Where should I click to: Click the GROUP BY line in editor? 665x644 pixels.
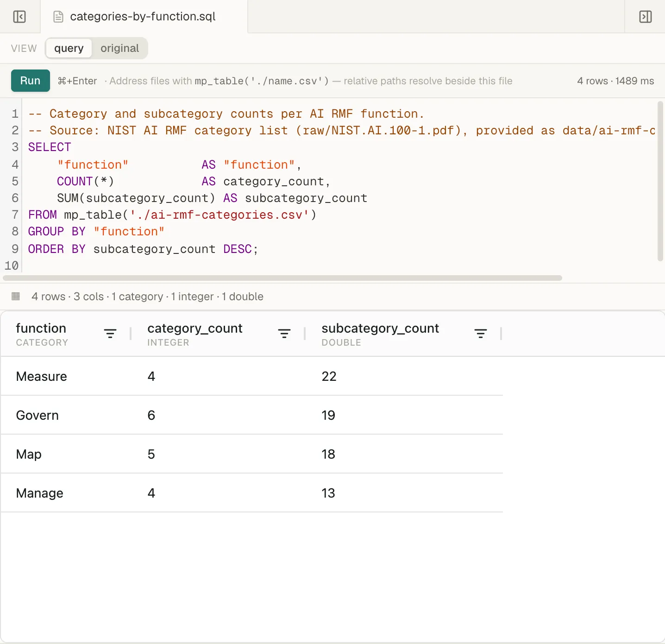tap(96, 232)
